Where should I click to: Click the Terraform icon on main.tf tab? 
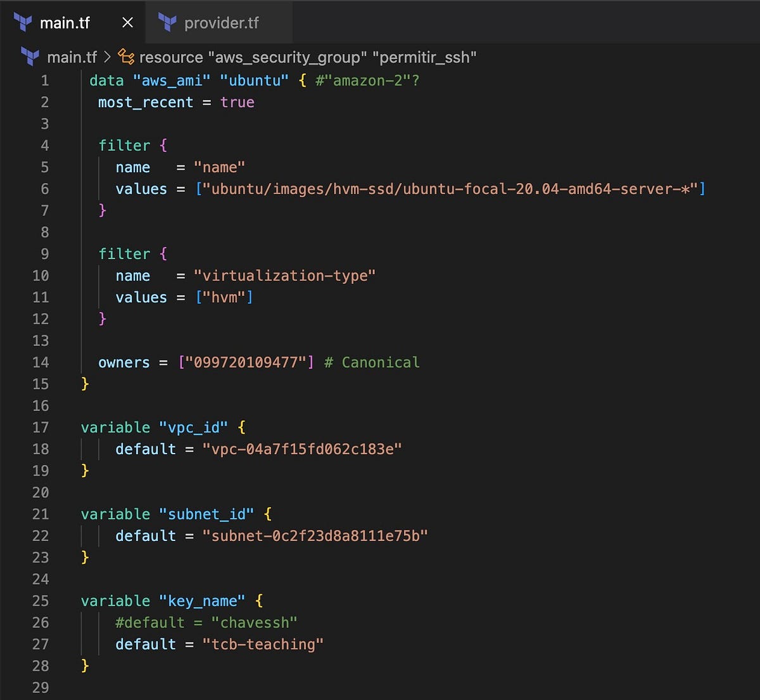(23, 23)
